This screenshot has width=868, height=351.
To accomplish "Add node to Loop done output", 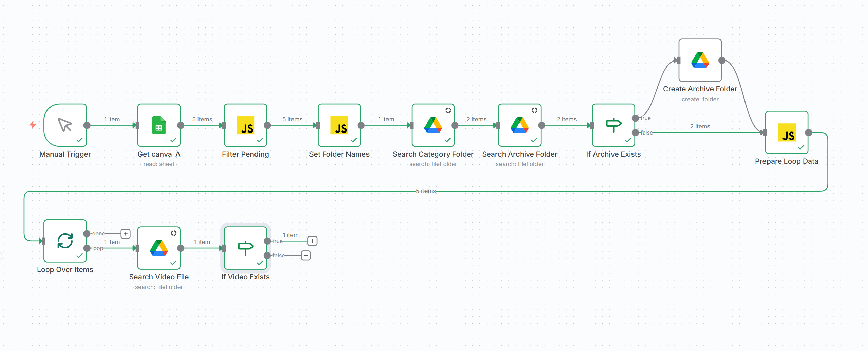I will (126, 234).
